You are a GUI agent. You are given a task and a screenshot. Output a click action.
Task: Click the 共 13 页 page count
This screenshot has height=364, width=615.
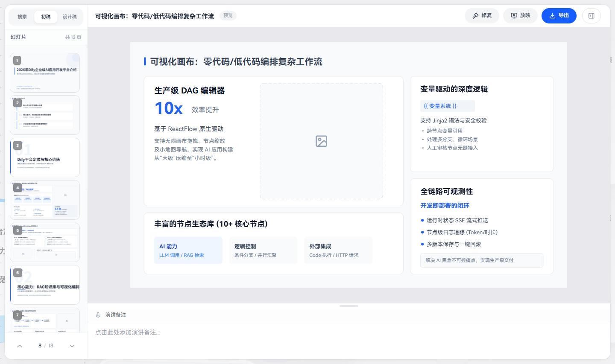[73, 37]
